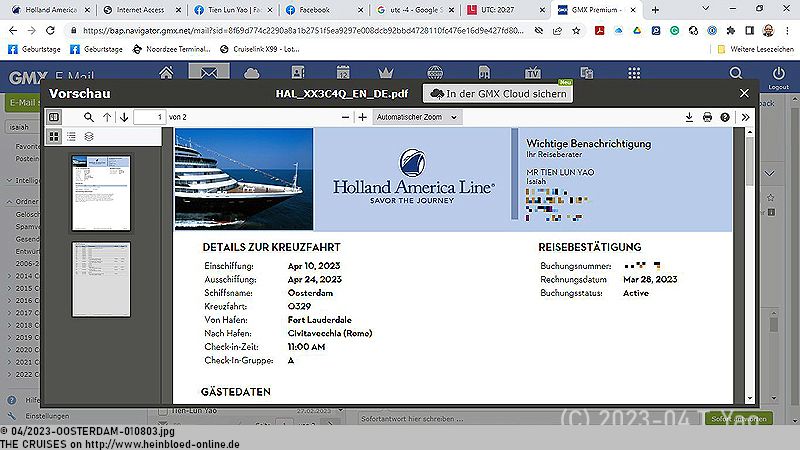Print the PDF document
This screenshot has width=800, height=450.
click(707, 117)
